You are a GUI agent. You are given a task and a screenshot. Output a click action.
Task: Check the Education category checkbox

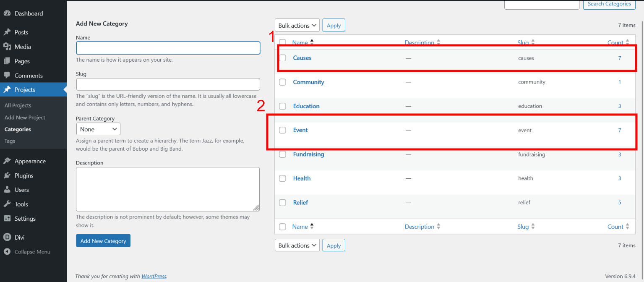point(283,106)
